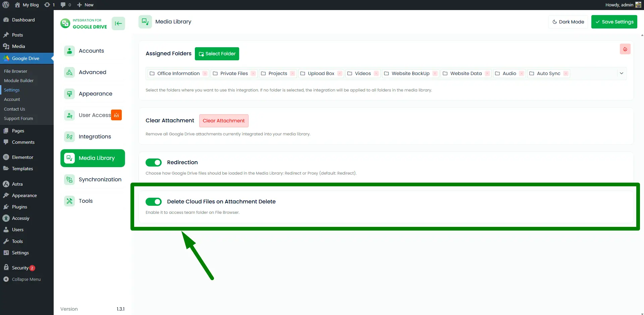The image size is (644, 315).
Task: Open the New menu in the admin bar
Action: coord(85,5)
